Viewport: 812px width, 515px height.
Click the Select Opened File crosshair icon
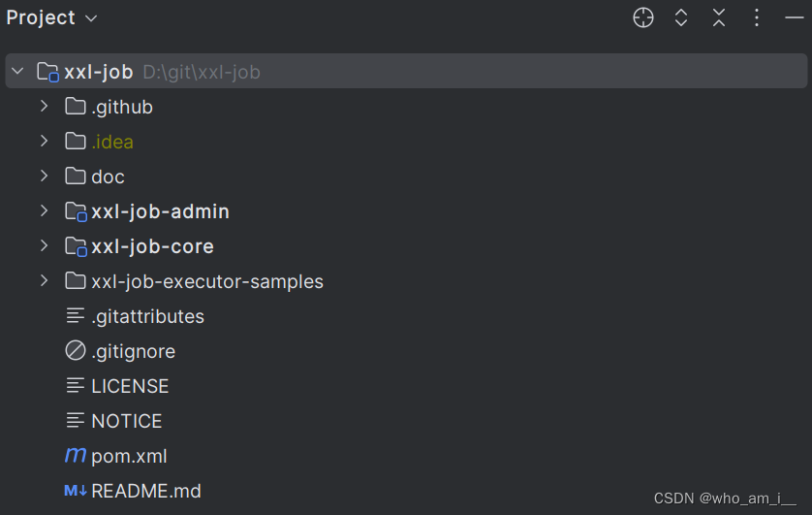click(x=643, y=17)
